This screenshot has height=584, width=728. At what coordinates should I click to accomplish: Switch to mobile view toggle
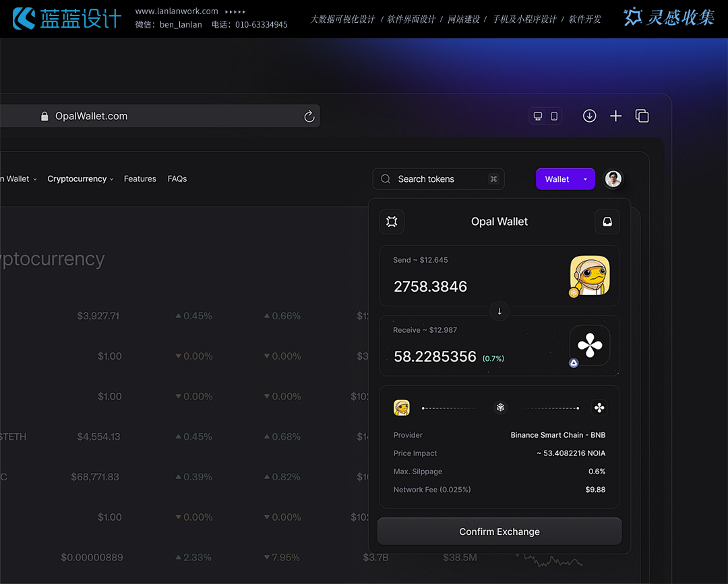click(x=554, y=116)
